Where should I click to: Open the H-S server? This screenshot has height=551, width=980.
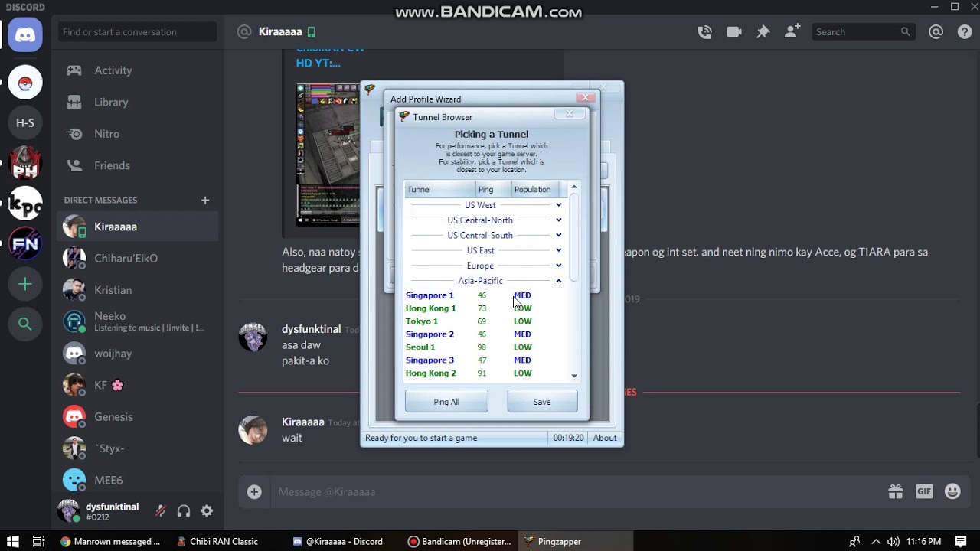(x=25, y=122)
